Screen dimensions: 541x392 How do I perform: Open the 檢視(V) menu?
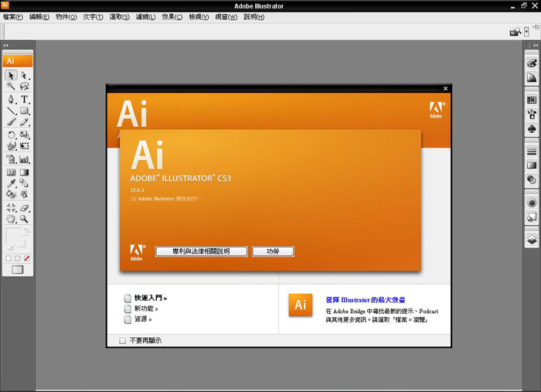199,17
